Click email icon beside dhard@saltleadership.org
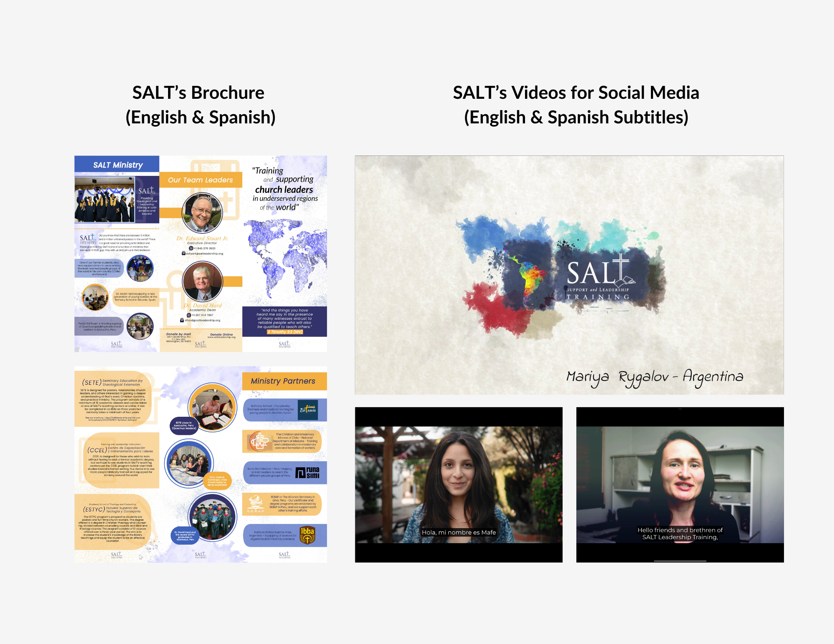The width and height of the screenshot is (834, 644). (x=182, y=320)
